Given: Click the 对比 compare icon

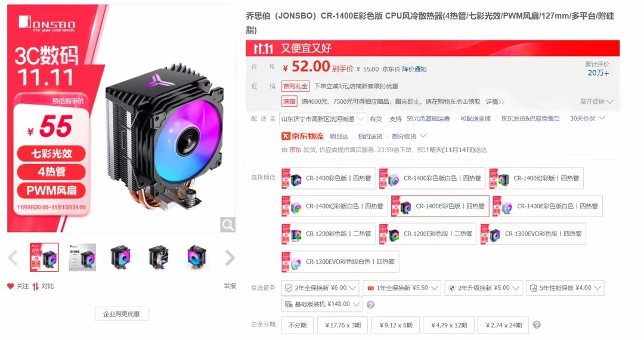Looking at the screenshot, I should (36, 286).
